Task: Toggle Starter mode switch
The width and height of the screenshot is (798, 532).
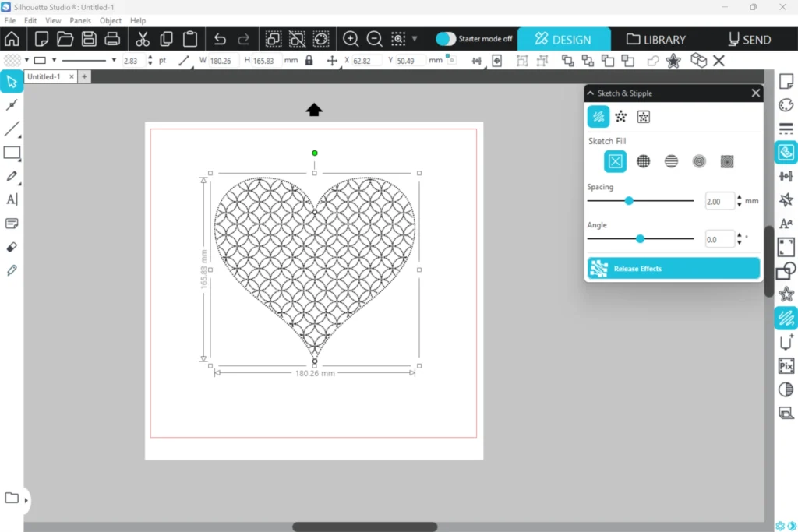Action: coord(446,39)
